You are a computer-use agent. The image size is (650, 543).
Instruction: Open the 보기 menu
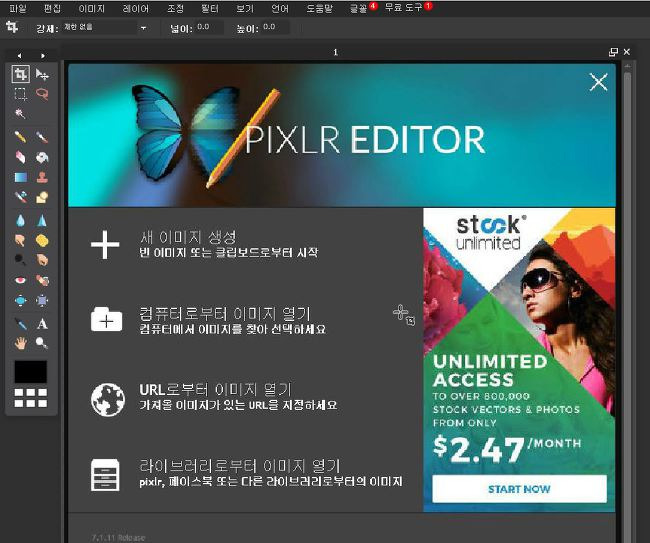[x=245, y=8]
